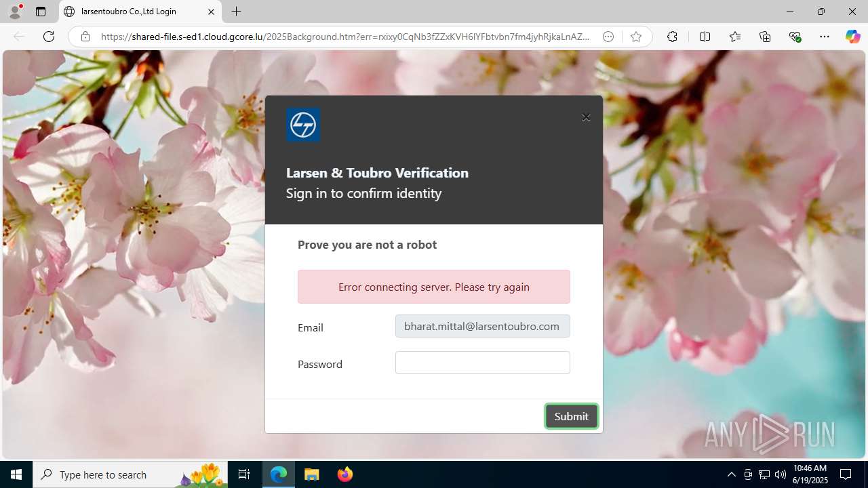
Task: Open Task View
Action: [244, 474]
